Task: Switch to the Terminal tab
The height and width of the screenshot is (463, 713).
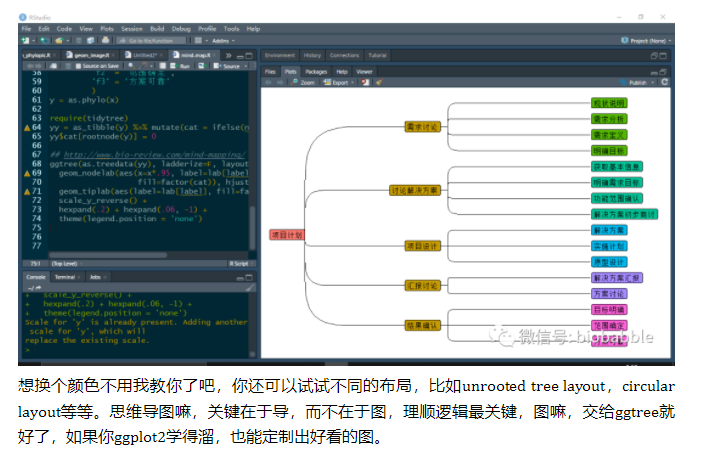Action: (x=64, y=276)
